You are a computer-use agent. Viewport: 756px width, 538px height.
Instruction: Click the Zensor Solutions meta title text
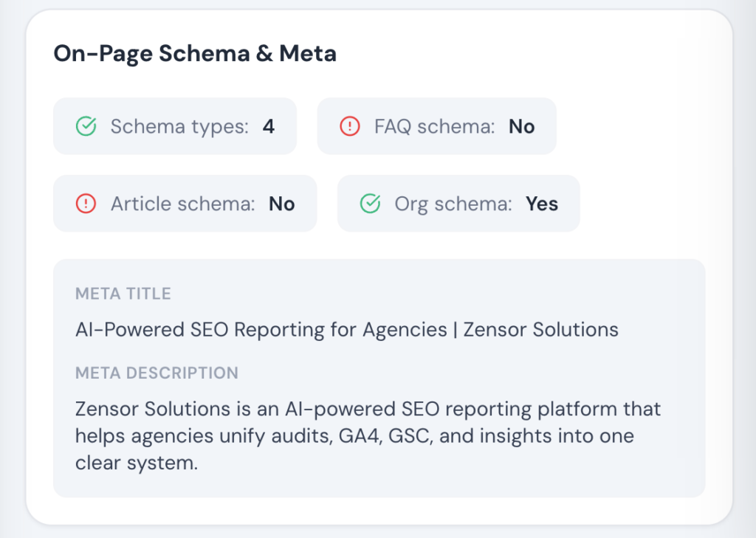346,330
